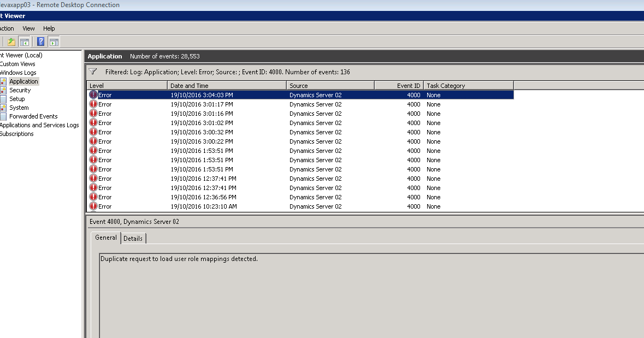Toggle the console tree toolbar icon

[x=25, y=41]
